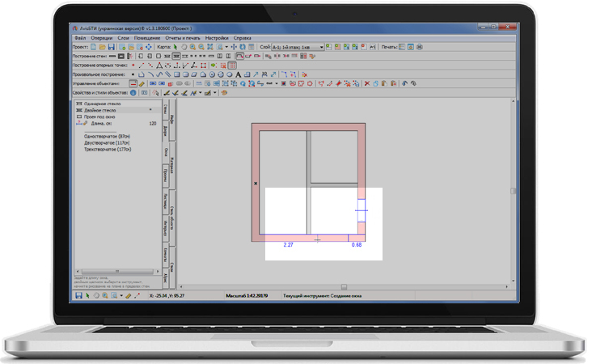
Task: Choose Двустворчатое (117см) window preset
Action: coord(107,143)
